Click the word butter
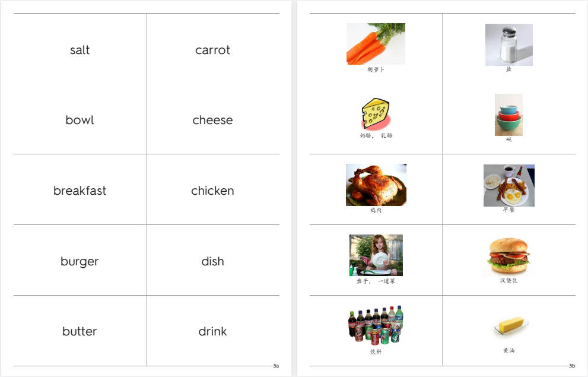The image size is (588, 377). point(80,331)
